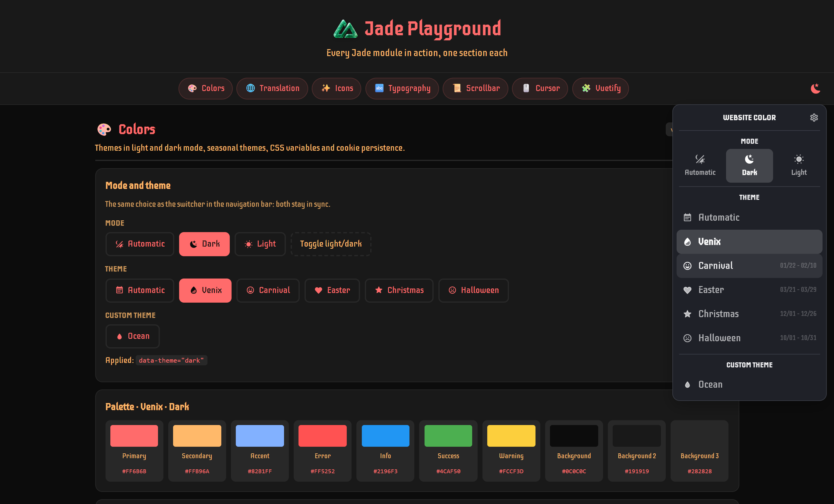The width and height of the screenshot is (834, 504).
Task: Go to the Typography section tab
Action: pyautogui.click(x=402, y=88)
